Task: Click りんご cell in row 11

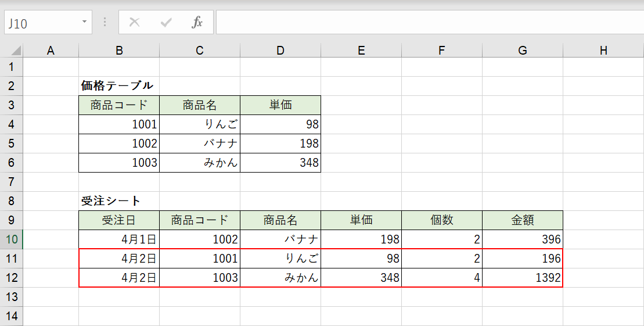Action: tap(280, 259)
